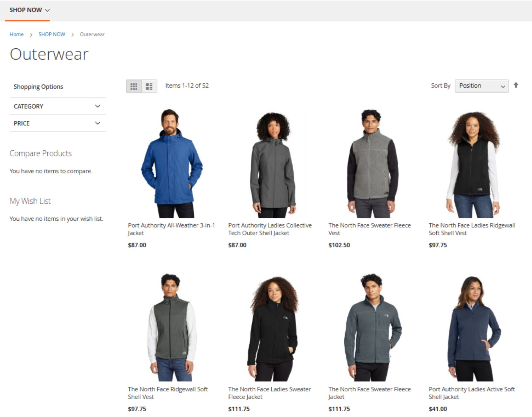The image size is (532, 417).
Task: Click 'You have no items to compare.' text
Action: pyautogui.click(x=51, y=171)
